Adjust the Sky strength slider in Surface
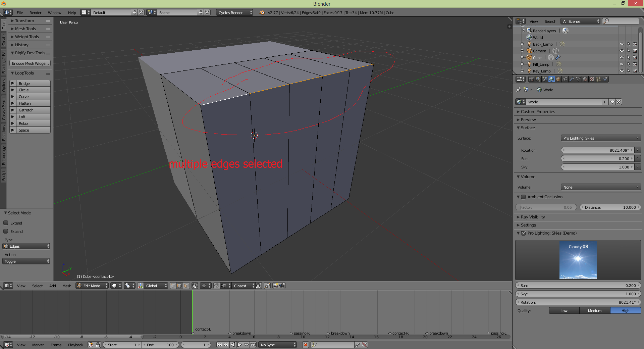This screenshot has height=349, width=644. point(598,167)
